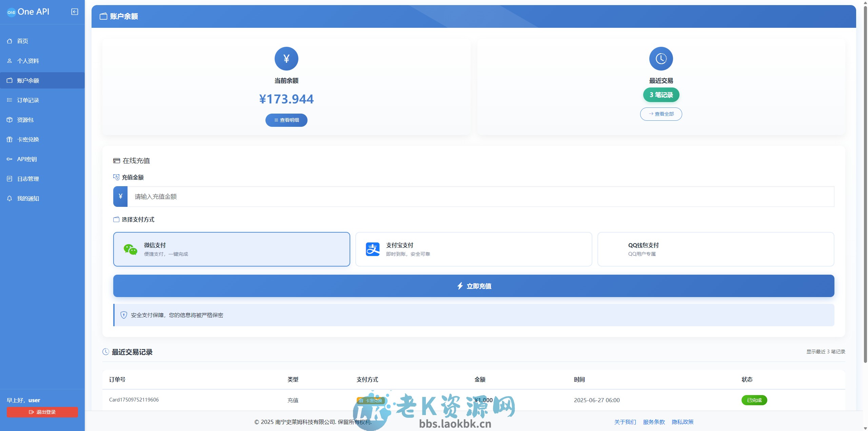Switch to the 订单记录 menu item
Screen dimensions: 868x431
click(x=28, y=100)
